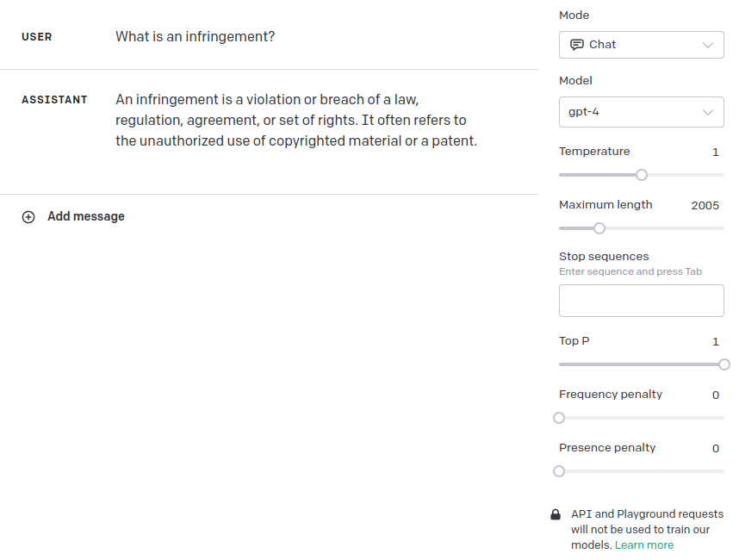Image resolution: width=739 pixels, height=560 pixels.
Task: Click the assistant response text about infringement
Action: point(295,120)
